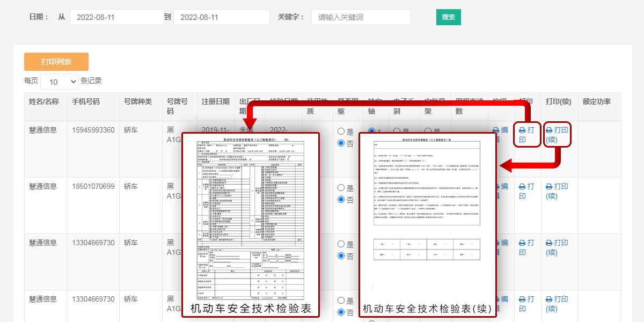Viewport: 644px width, 322px height.
Task: Select 是 for 是否四驱 in first row
Action: point(341,131)
